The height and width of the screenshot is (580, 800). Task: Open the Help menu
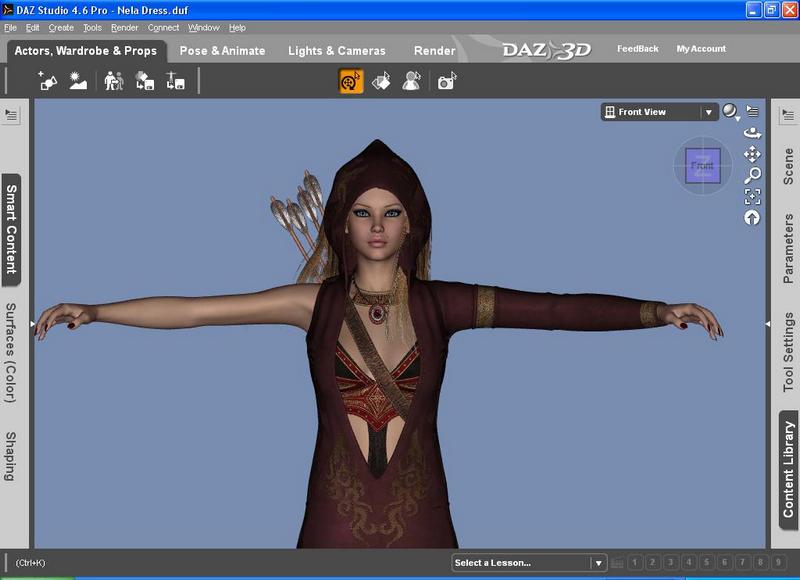[237, 28]
